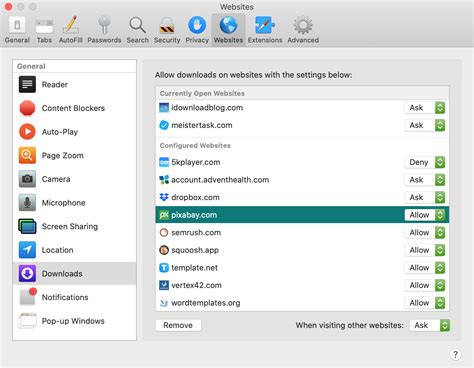Open the account.adventhealth.com Ask dropdown
This screenshot has width=474, height=368.
[x=425, y=180]
